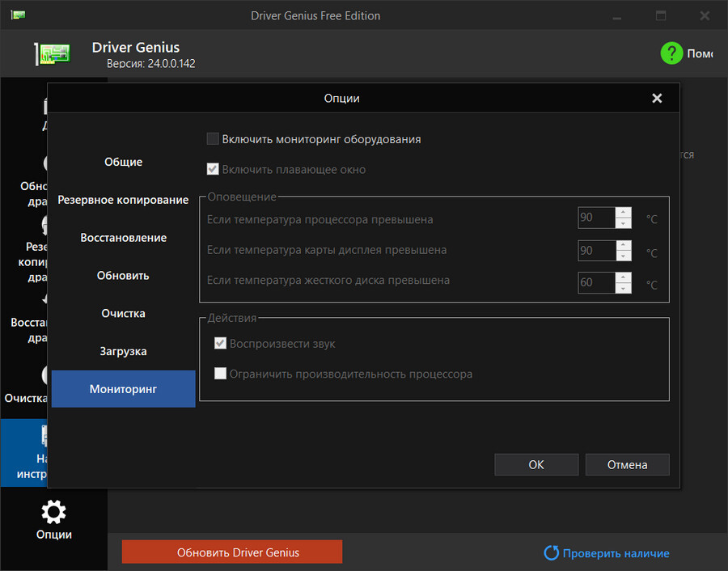The height and width of the screenshot is (571, 728).
Task: Select the Загрузка options tab
Action: pyautogui.click(x=124, y=351)
